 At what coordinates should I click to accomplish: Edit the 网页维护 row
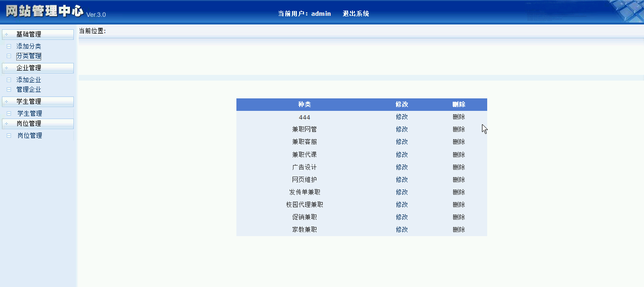(402, 179)
